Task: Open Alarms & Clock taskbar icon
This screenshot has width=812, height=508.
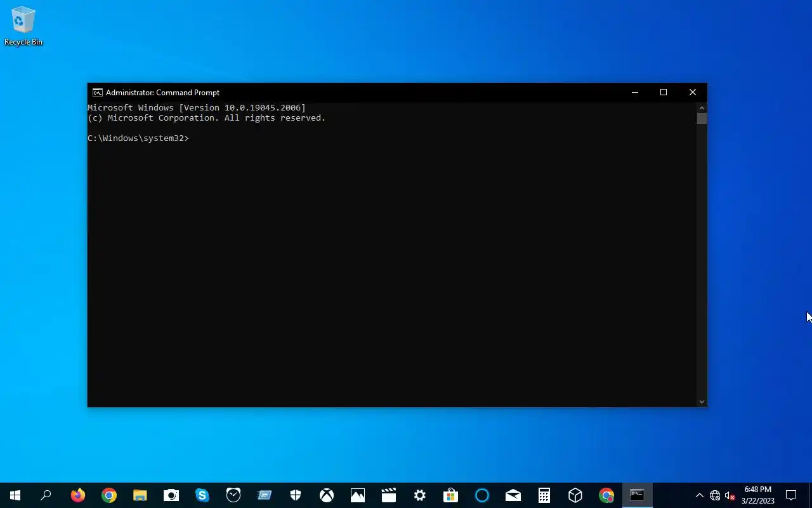Action: point(233,495)
